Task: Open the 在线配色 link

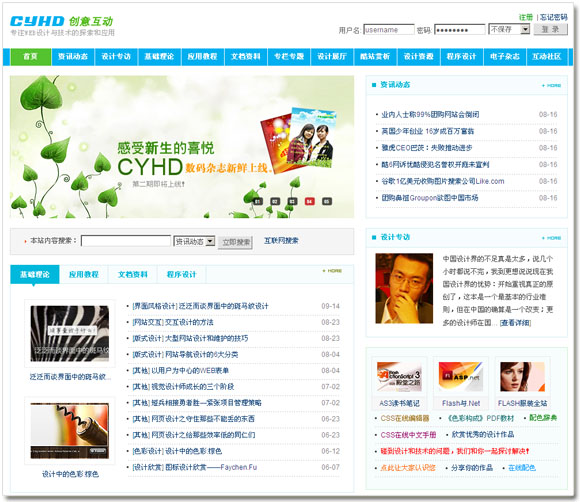Action: 522,468
